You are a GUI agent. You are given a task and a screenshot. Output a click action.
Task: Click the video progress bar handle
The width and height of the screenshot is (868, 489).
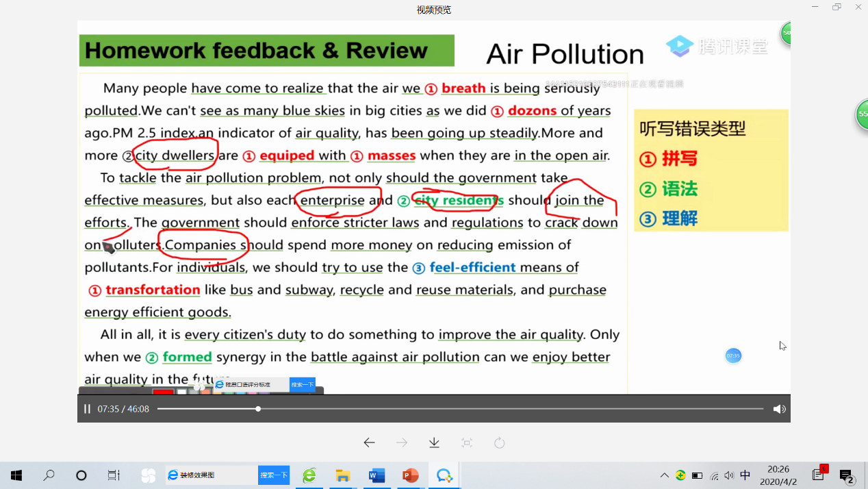(x=258, y=409)
